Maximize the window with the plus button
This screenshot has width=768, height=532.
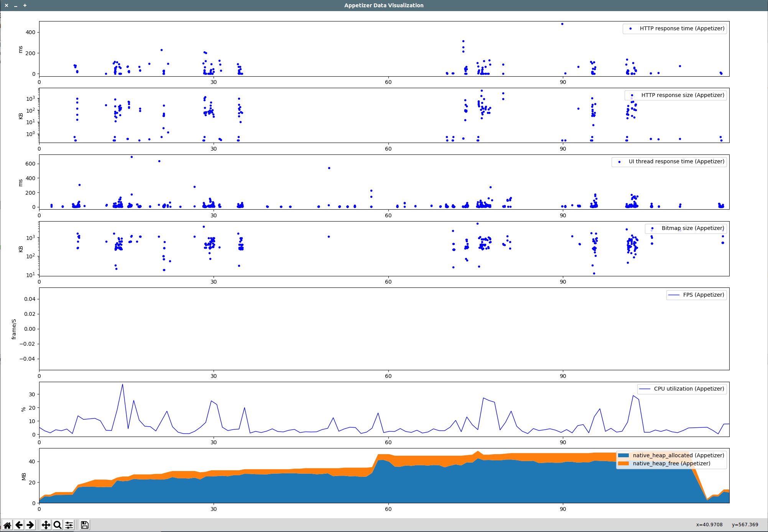pyautogui.click(x=25, y=5)
